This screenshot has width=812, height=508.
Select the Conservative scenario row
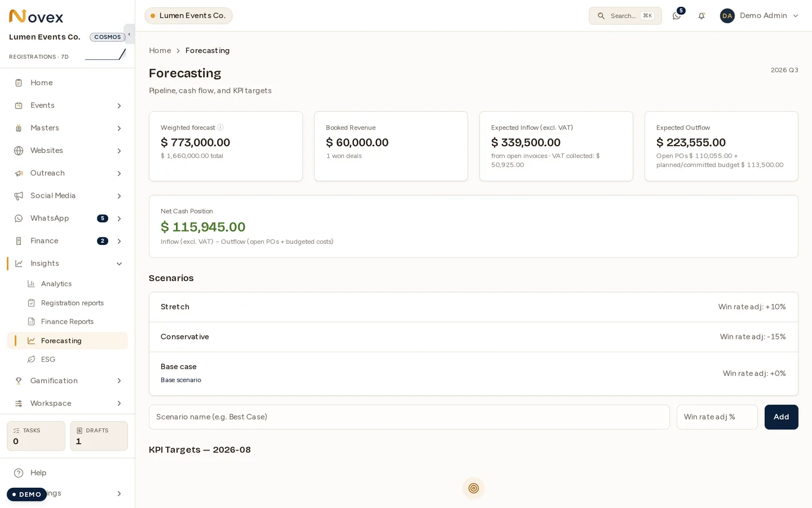[474, 337]
